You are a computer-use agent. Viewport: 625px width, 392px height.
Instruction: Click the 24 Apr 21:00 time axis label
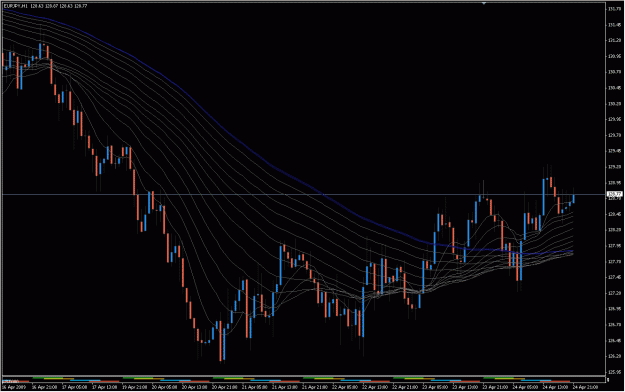(585, 387)
